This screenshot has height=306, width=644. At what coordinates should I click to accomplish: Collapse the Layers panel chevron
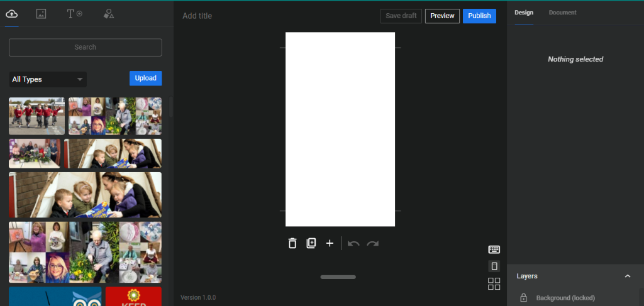(628, 276)
